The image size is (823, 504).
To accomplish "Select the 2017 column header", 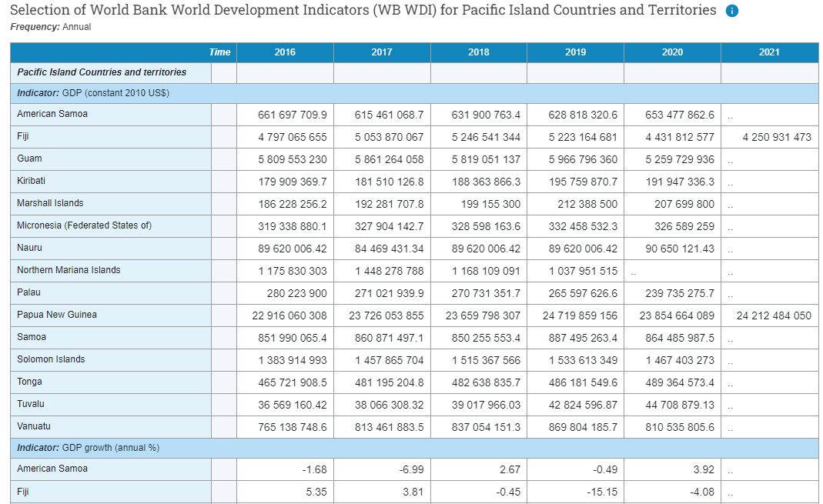I will (382, 52).
